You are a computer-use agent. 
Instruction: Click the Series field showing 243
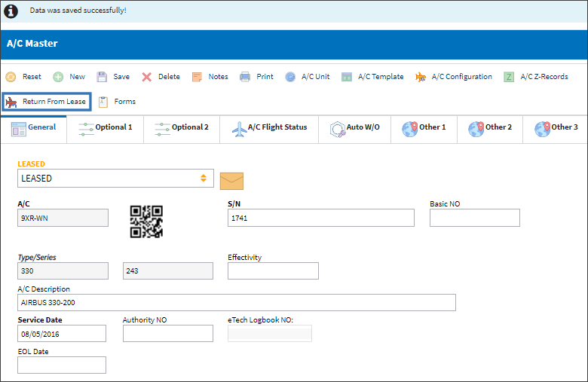pyautogui.click(x=168, y=270)
